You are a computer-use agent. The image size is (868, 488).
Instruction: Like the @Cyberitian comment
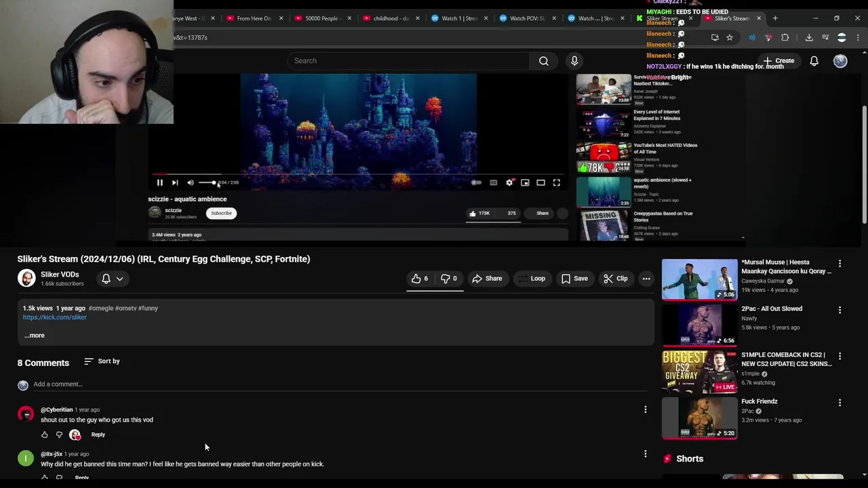pos(45,434)
